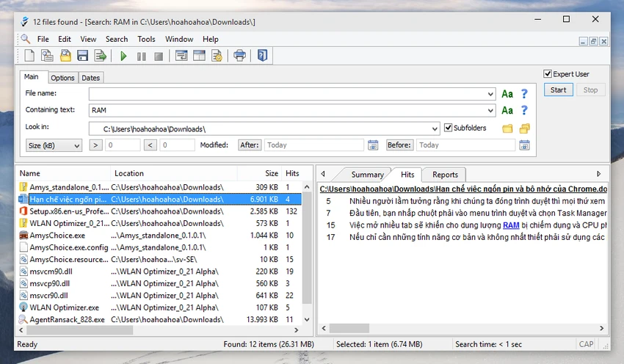Sort results by the Name column header
This screenshot has width=624, height=364.
click(63, 173)
